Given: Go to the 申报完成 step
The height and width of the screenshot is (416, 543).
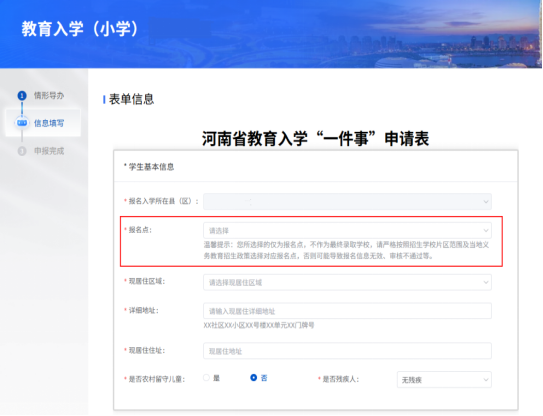Looking at the screenshot, I should (x=49, y=151).
